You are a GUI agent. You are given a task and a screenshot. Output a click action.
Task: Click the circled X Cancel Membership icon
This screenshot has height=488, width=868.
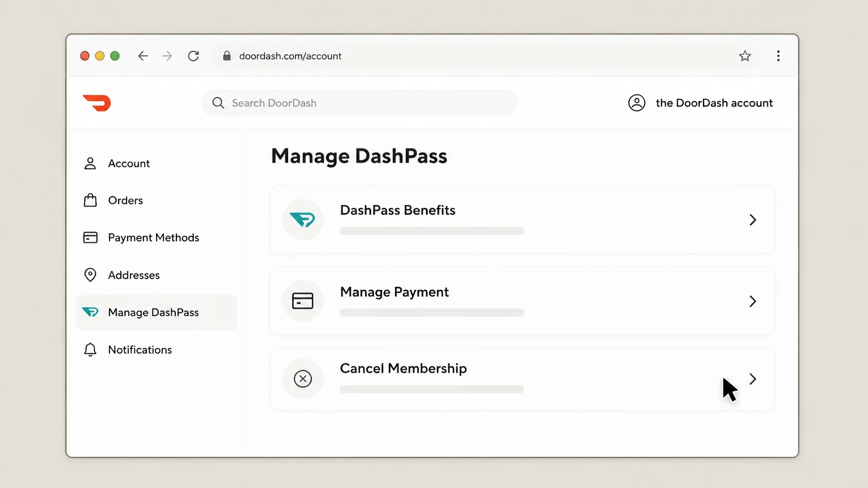(303, 378)
